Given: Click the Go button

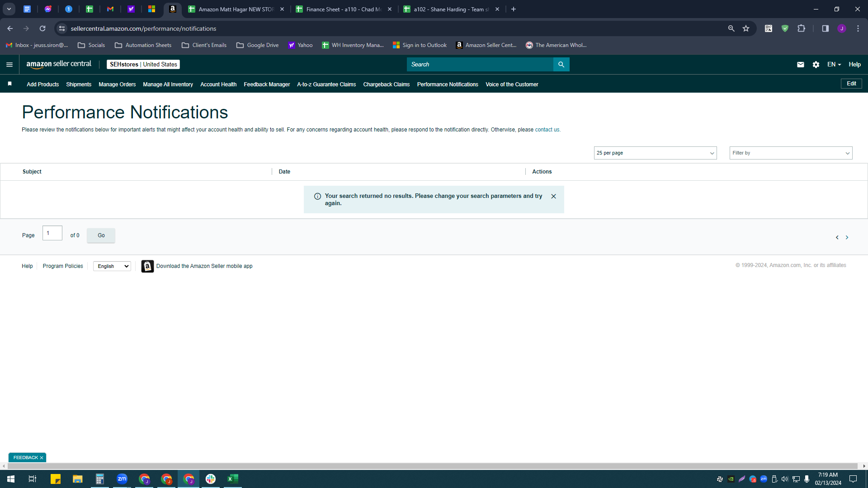Looking at the screenshot, I should (101, 235).
